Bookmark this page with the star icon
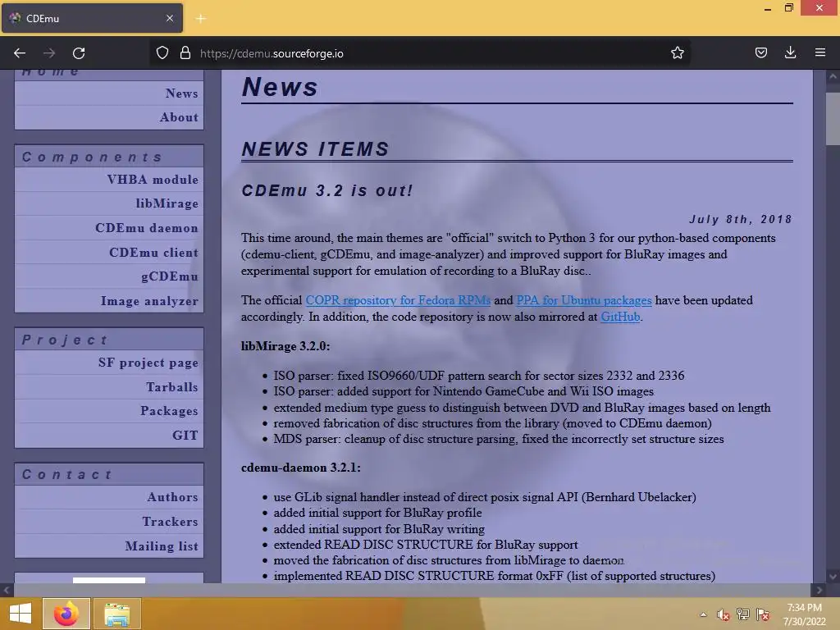Screen dimensions: 840x630 tap(677, 52)
